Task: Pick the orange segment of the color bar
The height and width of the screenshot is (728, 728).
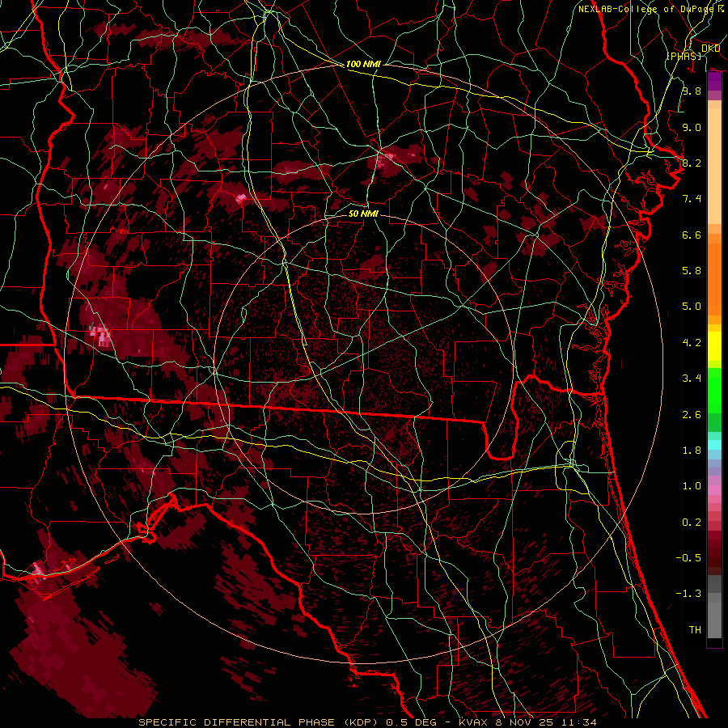Action: pos(714,278)
